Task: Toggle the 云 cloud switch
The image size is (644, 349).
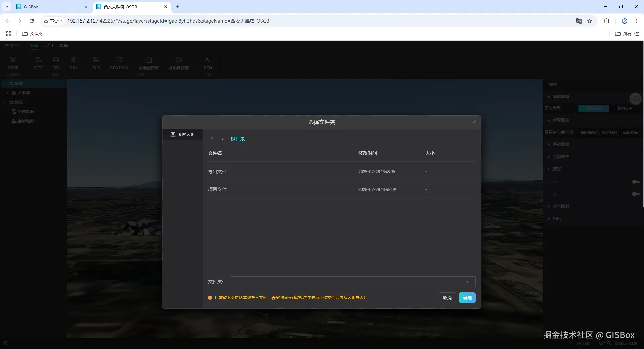Action: point(636,182)
